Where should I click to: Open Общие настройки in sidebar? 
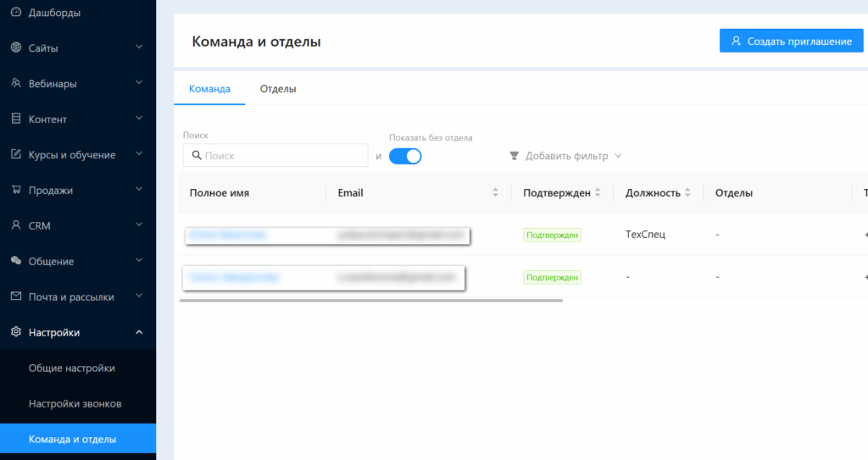click(71, 369)
